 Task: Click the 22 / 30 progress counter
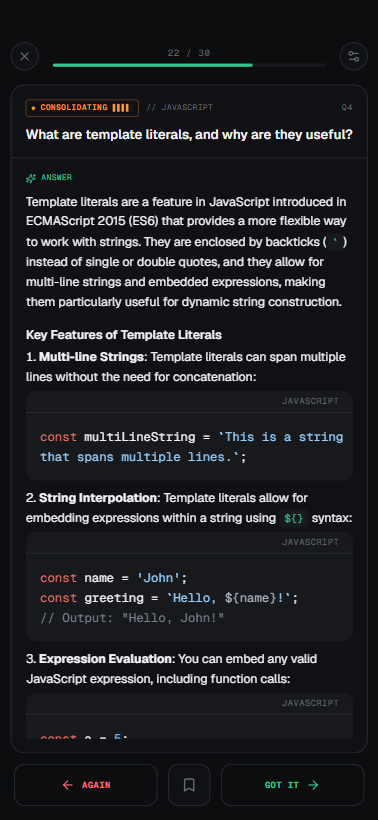(x=189, y=53)
